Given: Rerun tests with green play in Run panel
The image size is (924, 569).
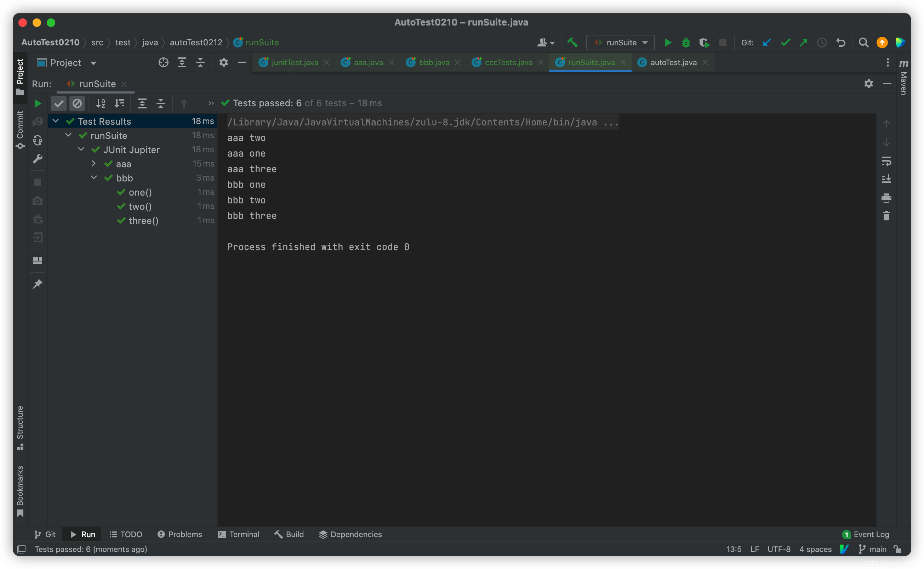Looking at the screenshot, I should [38, 103].
